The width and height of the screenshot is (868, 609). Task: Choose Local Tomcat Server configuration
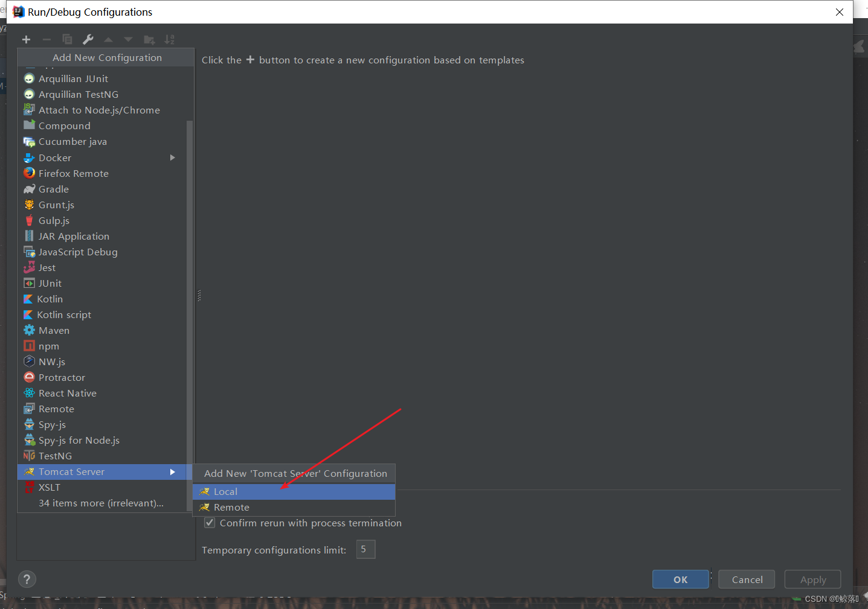(x=294, y=492)
